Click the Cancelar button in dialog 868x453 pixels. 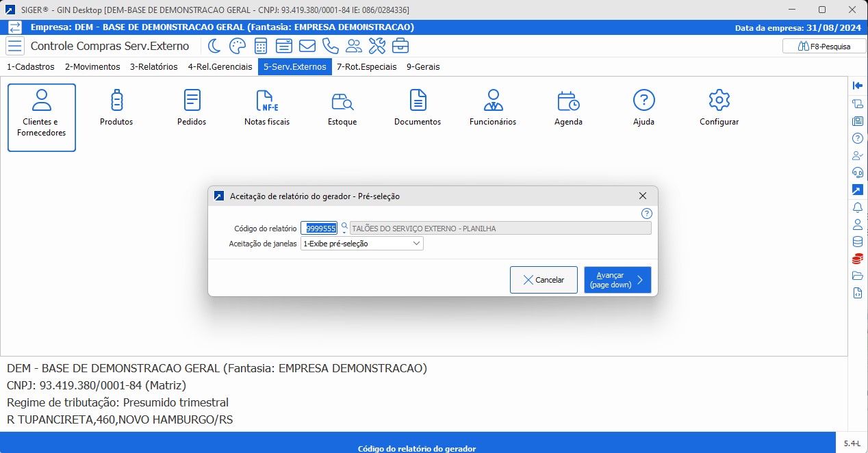coord(544,280)
